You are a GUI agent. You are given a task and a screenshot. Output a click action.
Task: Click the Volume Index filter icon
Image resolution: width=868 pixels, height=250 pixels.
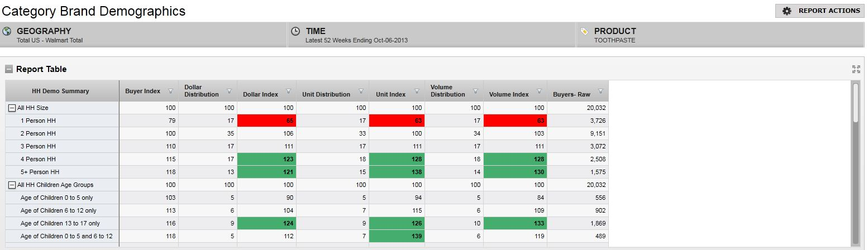click(x=539, y=91)
